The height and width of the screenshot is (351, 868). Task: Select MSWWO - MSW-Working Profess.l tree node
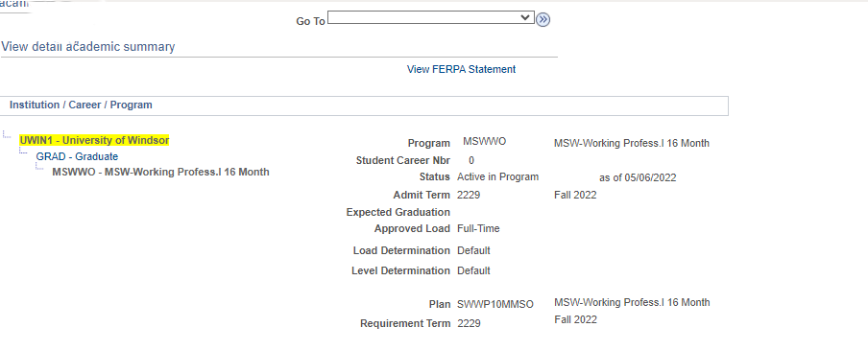pos(160,172)
